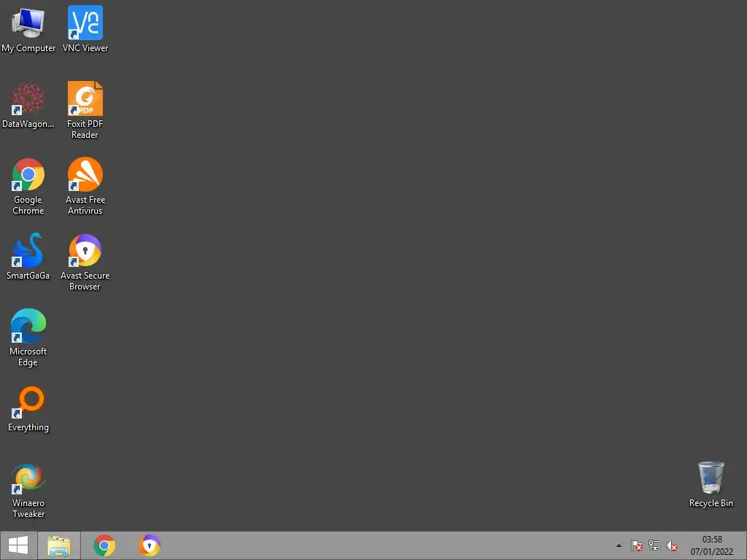Launch Google Chrome from the taskbar
The width and height of the screenshot is (747, 560).
(x=104, y=545)
